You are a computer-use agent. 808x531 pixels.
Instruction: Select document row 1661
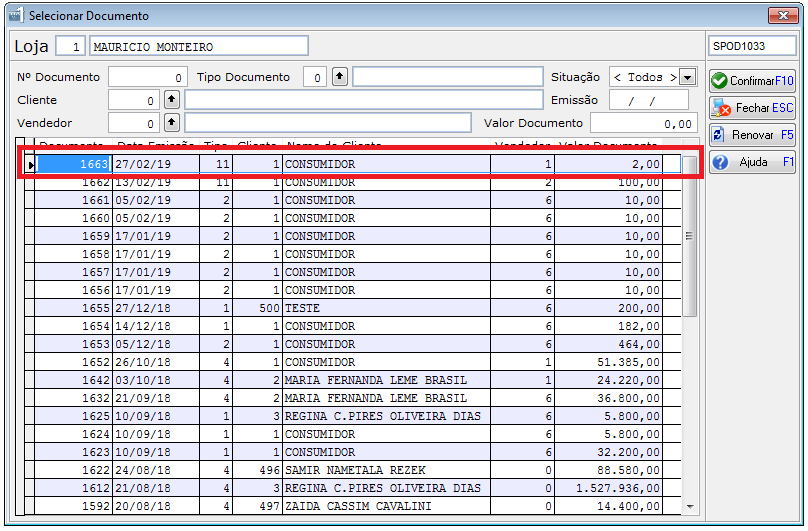353,200
